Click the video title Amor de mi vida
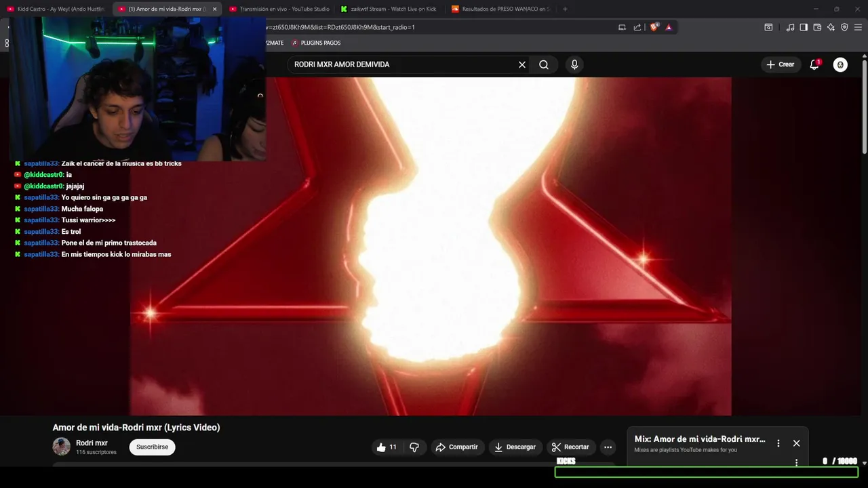868x488 pixels. (x=136, y=428)
